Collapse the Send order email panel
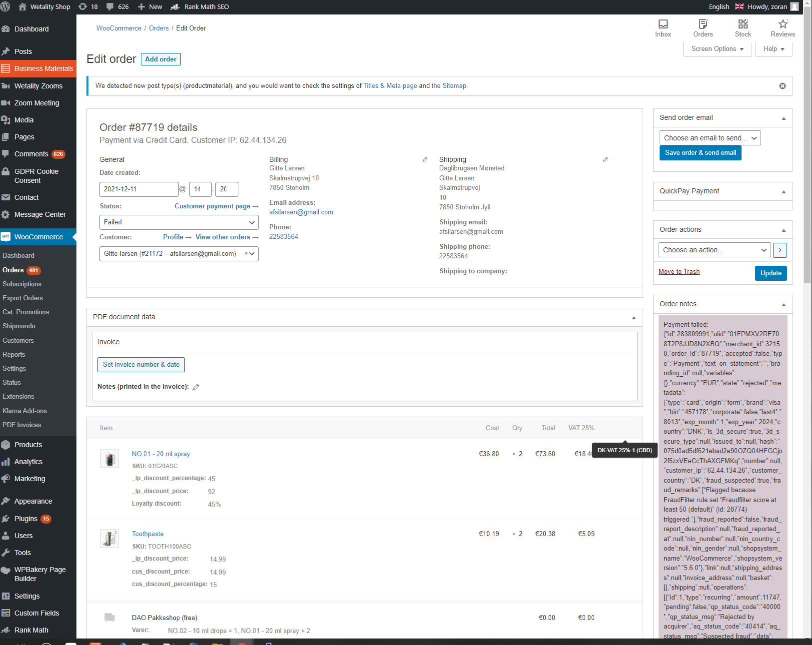Image resolution: width=812 pixels, height=645 pixels. [783, 118]
